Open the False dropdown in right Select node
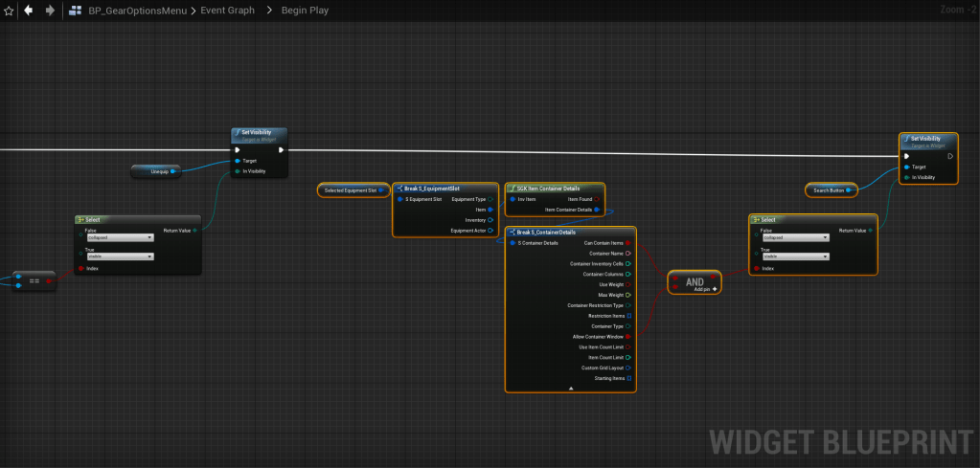The height and width of the screenshot is (468, 980). point(794,237)
